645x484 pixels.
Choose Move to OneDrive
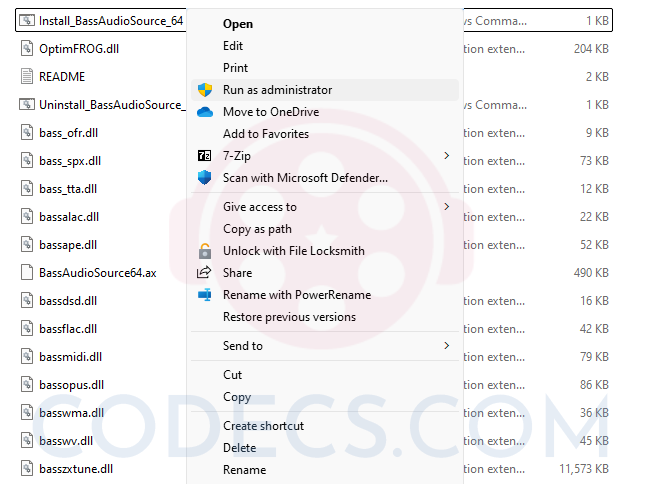[325, 112]
